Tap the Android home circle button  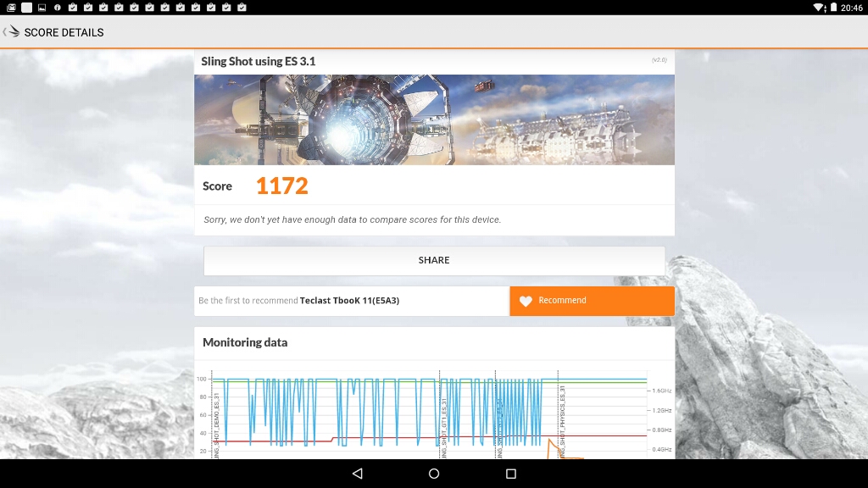pyautogui.click(x=434, y=474)
